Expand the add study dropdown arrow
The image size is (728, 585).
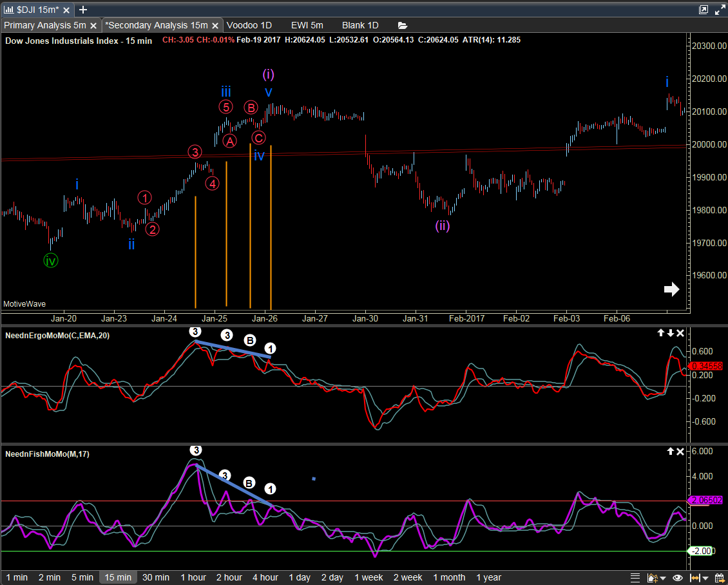(664, 579)
